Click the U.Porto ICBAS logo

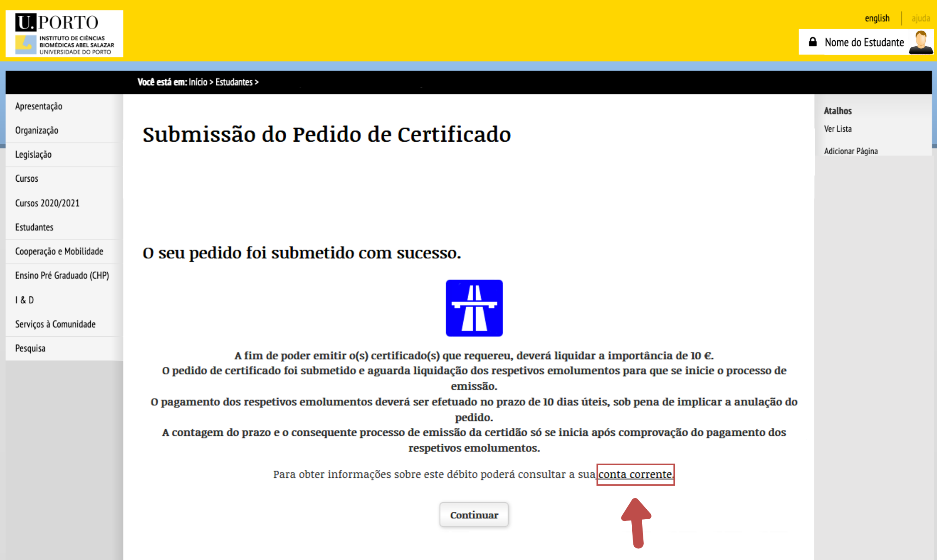(64, 34)
